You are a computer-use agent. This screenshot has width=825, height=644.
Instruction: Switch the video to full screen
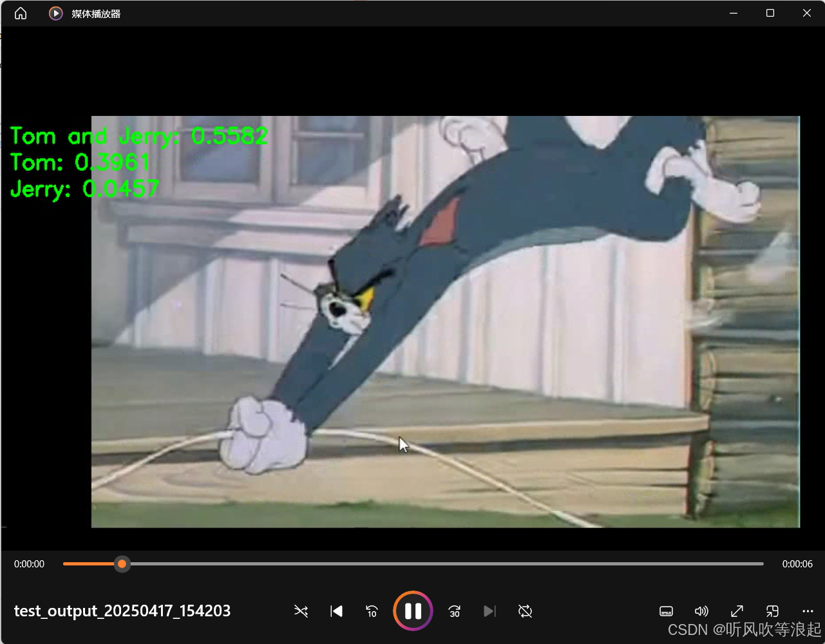pos(737,611)
